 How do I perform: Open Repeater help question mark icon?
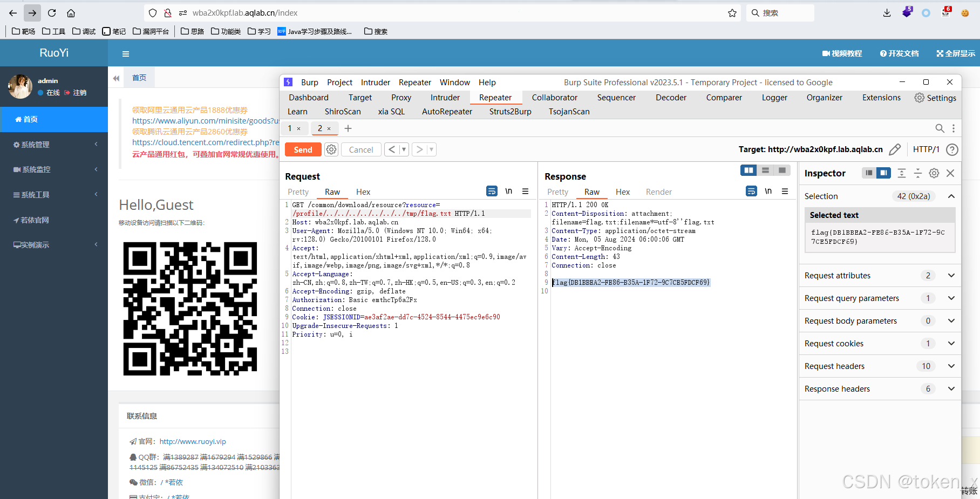[x=952, y=149]
